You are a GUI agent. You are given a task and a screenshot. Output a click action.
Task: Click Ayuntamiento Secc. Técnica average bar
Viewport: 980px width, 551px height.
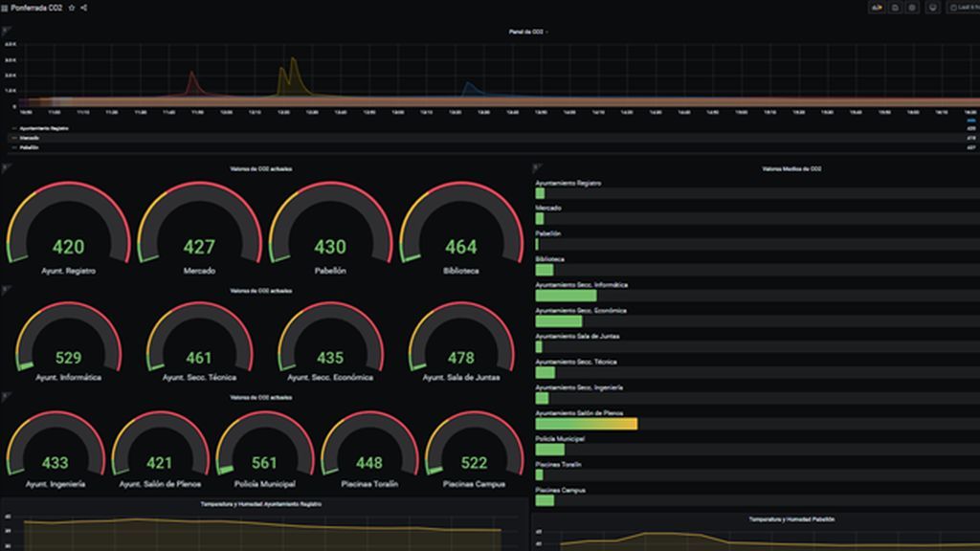545,372
